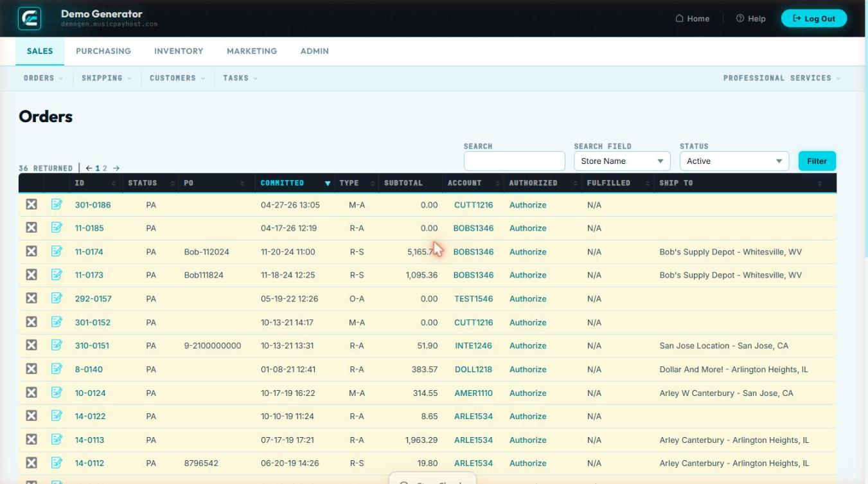
Task: Edit order 11-0174 with pencil icon
Action: (57, 251)
